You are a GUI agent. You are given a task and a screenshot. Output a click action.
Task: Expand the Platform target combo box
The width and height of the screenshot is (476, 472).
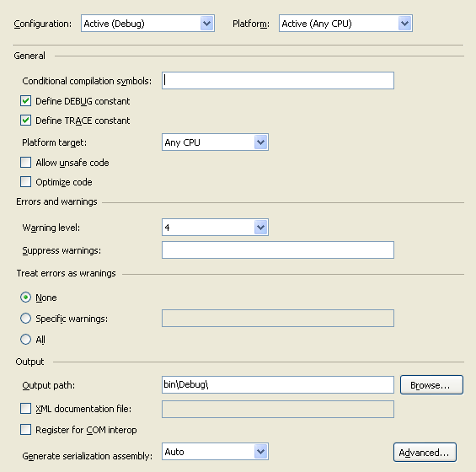pos(215,142)
